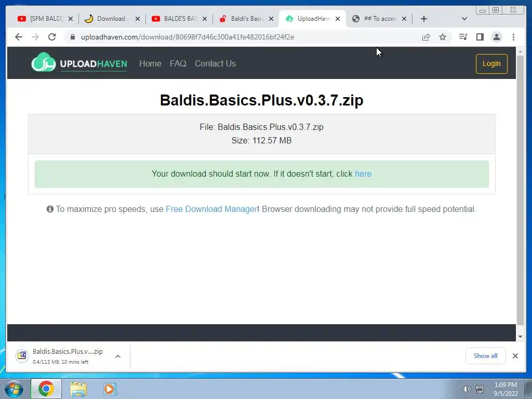The height and width of the screenshot is (399, 532).
Task: Open the Chrome three-dot menu
Action: pyautogui.click(x=513, y=37)
